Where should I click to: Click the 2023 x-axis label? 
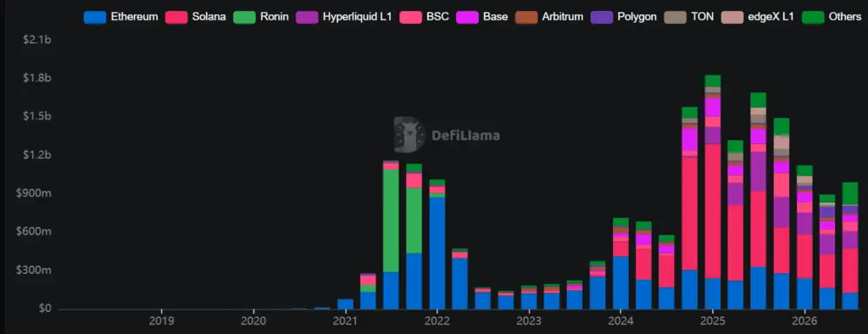tap(529, 320)
